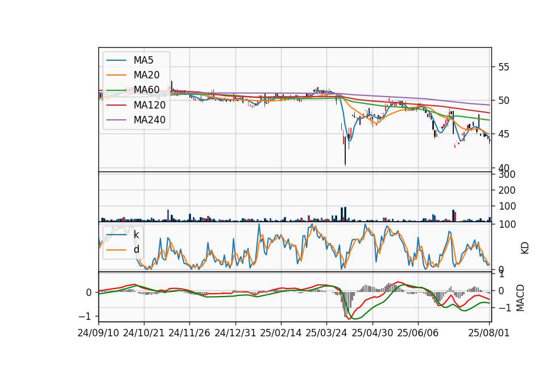Click the MA5 legend label

(x=143, y=60)
